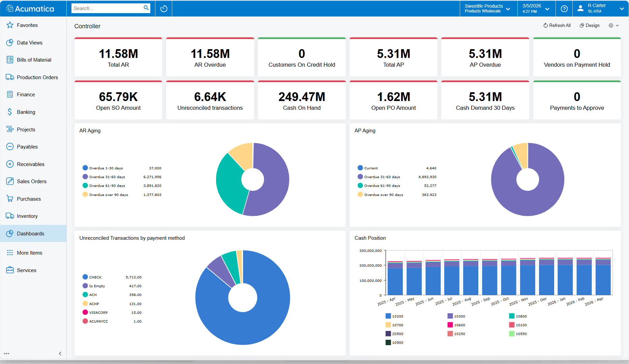Select Inventory menu item
629x364 pixels.
(33, 216)
